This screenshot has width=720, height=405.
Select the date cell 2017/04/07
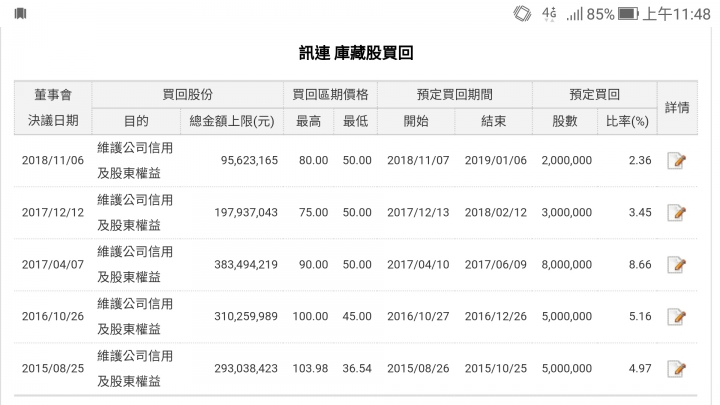click(x=53, y=264)
